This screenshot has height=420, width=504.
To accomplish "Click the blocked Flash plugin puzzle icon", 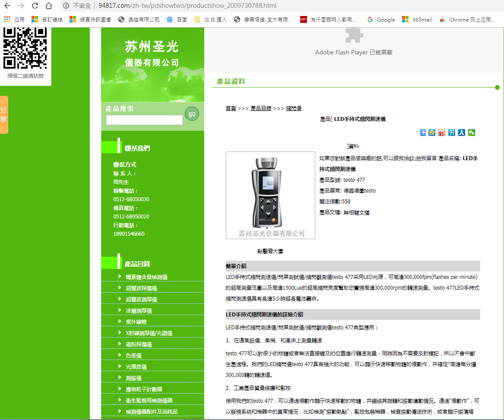I will tap(354, 35).
